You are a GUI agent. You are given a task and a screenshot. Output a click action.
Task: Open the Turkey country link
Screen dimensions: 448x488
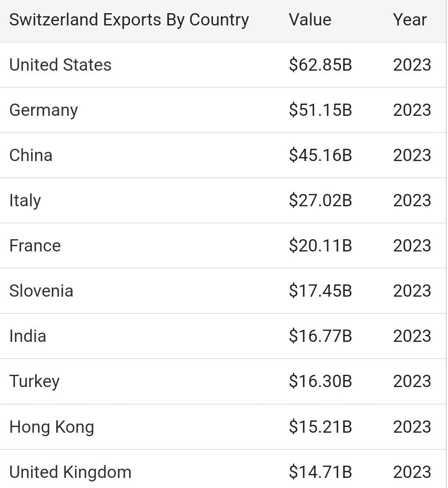(x=34, y=381)
